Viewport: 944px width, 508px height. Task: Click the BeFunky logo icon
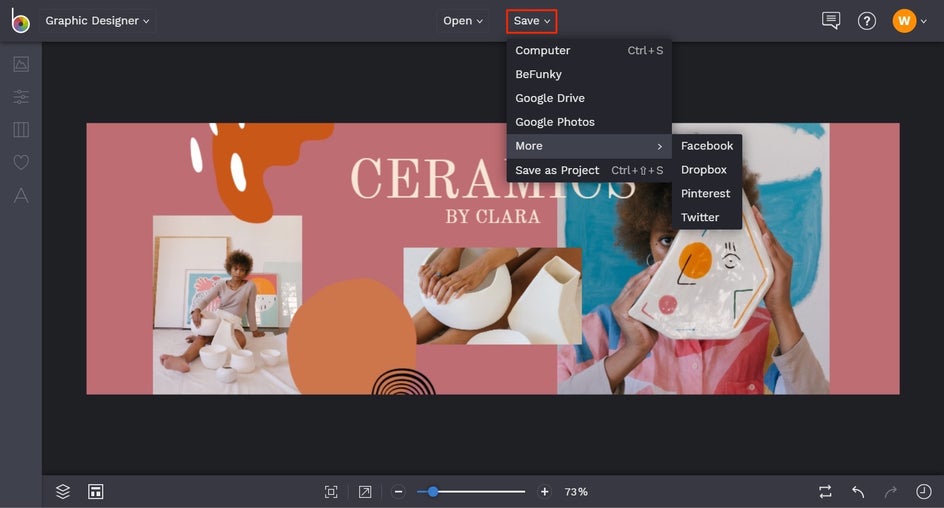(20, 20)
